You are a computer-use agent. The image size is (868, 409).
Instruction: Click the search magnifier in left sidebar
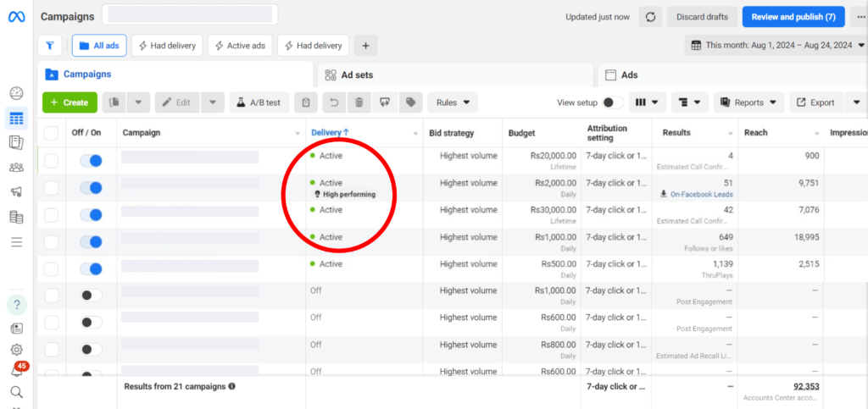(16, 391)
